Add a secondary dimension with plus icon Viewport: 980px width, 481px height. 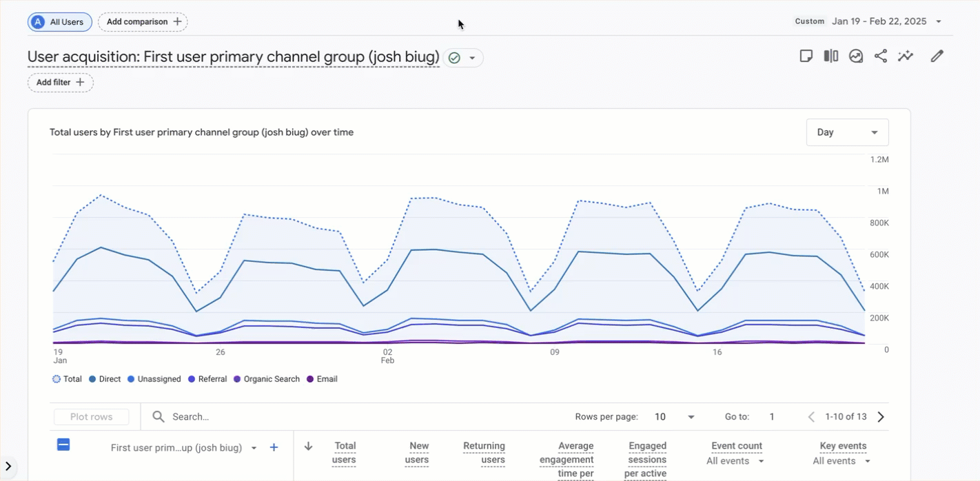[274, 448]
